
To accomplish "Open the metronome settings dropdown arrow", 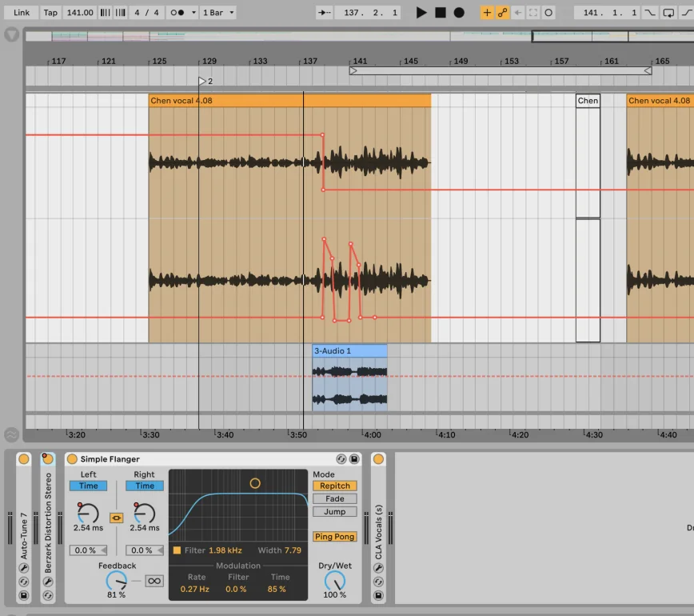I will pos(193,12).
